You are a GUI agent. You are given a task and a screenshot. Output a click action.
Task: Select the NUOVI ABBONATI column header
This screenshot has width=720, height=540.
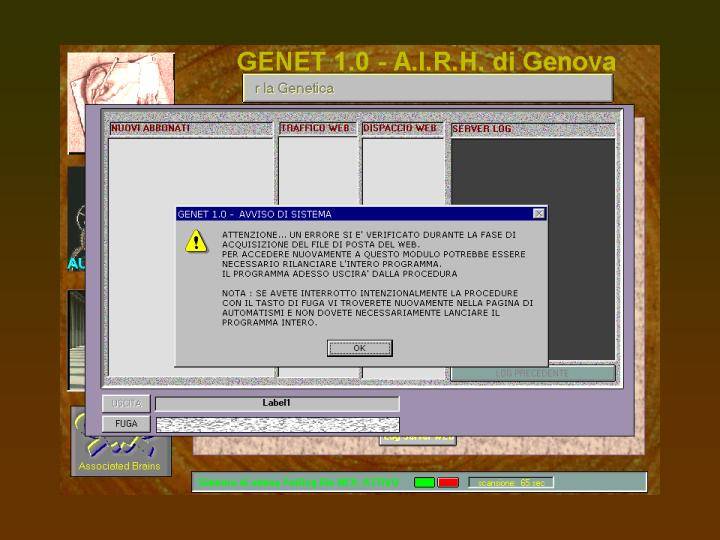(x=191, y=128)
